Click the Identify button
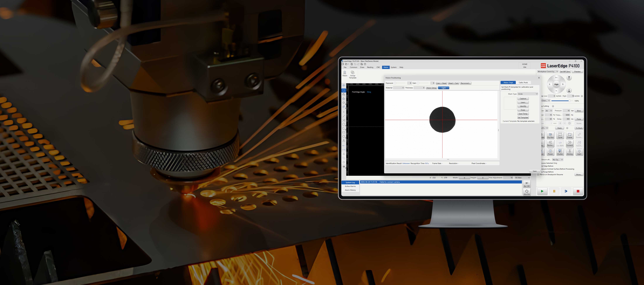 (x=523, y=106)
